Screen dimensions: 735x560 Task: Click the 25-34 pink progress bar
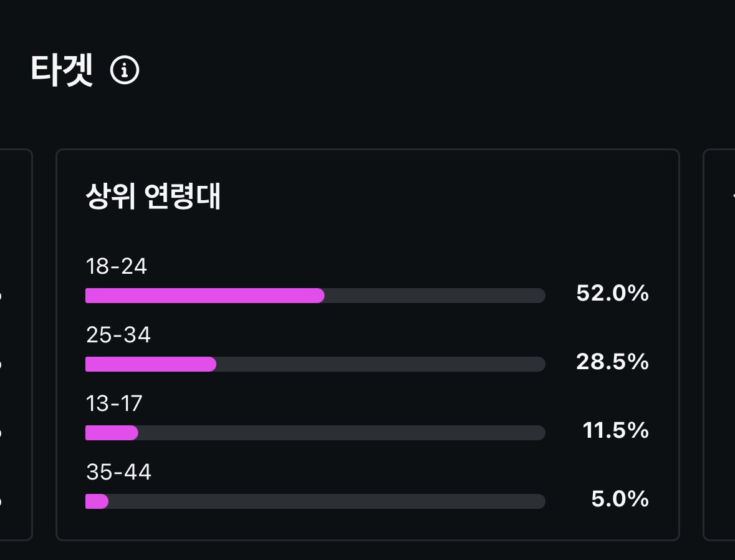151,364
